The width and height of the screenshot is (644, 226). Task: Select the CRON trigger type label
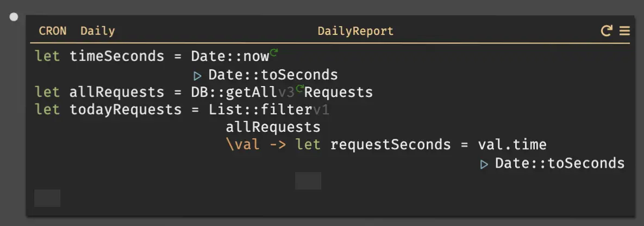click(53, 31)
